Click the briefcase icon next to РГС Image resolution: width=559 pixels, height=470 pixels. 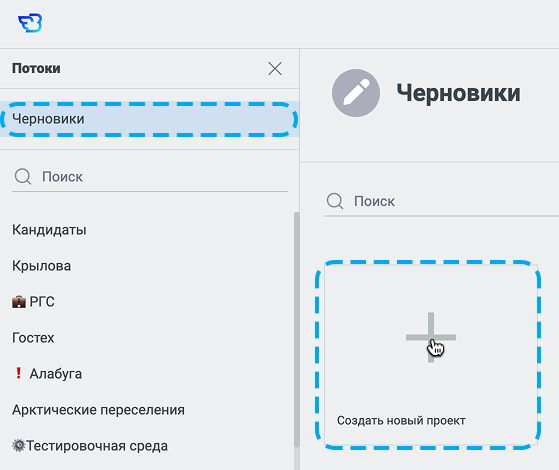(x=19, y=302)
